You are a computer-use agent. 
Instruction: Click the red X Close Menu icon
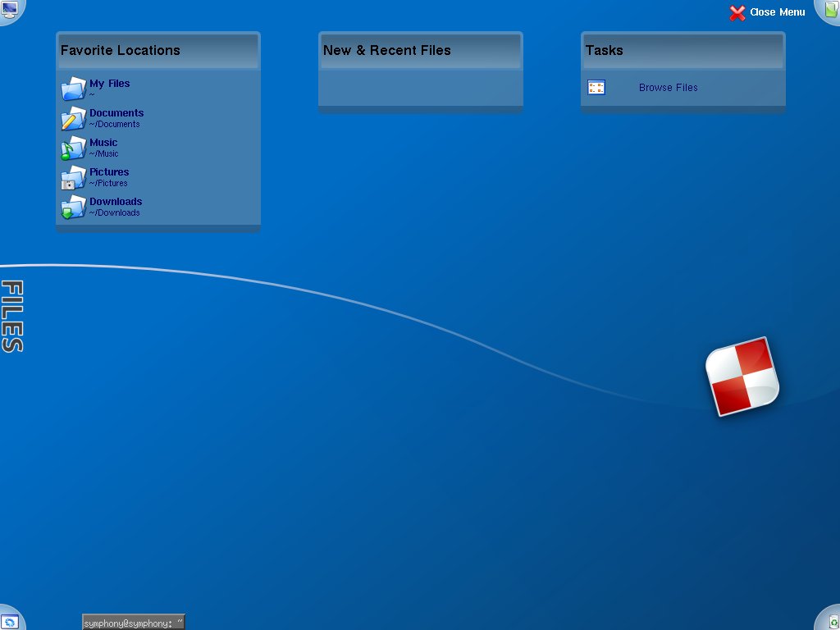pyautogui.click(x=737, y=13)
